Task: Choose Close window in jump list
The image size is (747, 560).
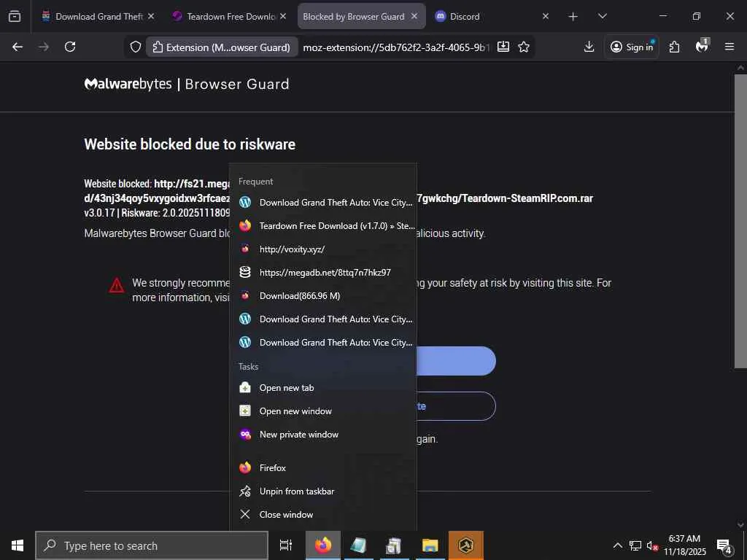Action: point(323,514)
